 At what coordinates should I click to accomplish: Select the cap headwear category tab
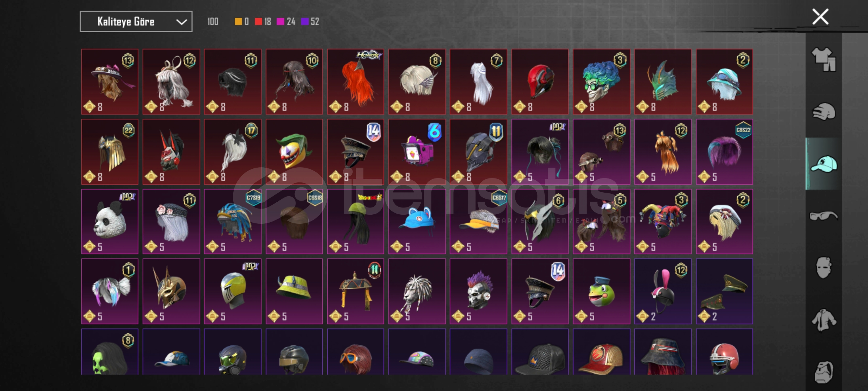coord(824,164)
